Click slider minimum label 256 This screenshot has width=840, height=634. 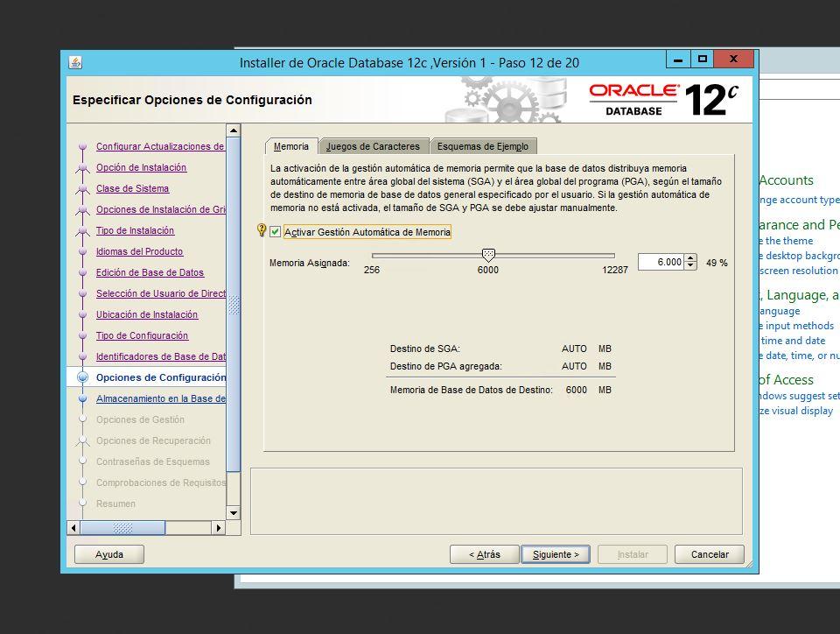coord(372,270)
